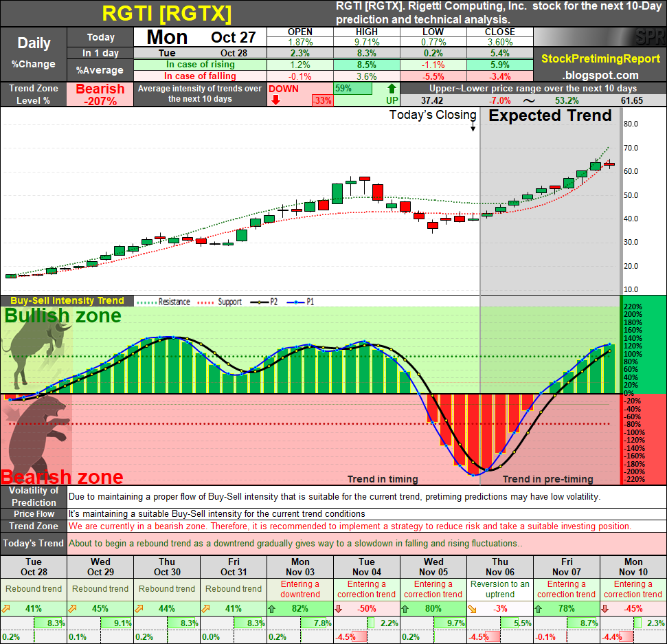Click the orange arrow beside Oct 29's 45%

pyautogui.click(x=73, y=609)
